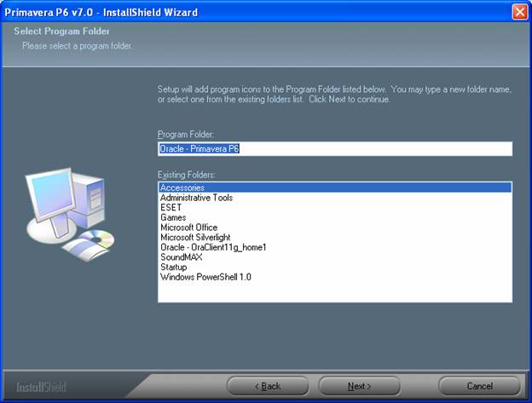532x403 pixels.
Task: Select Accessories in Existing Folders
Action: (x=335, y=187)
